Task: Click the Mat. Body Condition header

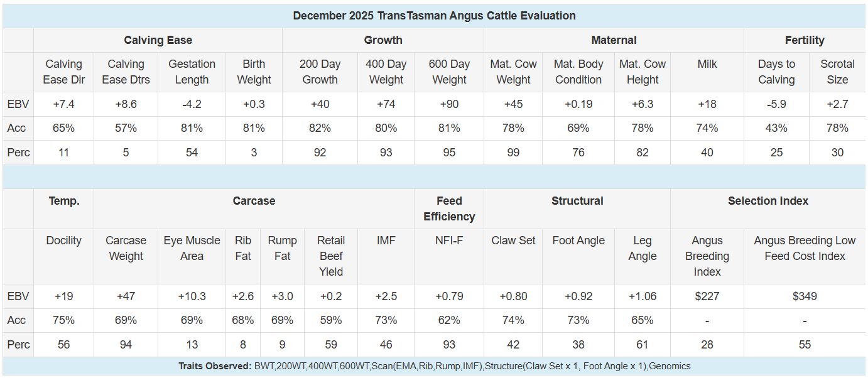Action: (x=578, y=72)
